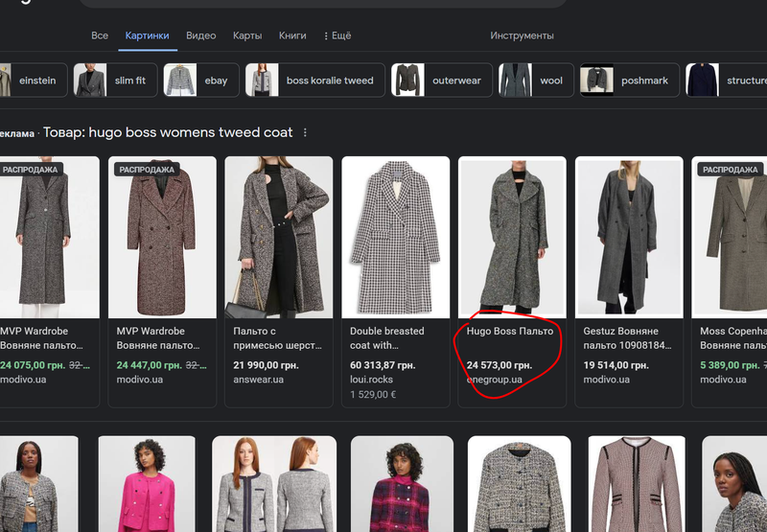Open the Hugo Boss Пальто product link
This screenshot has height=532, width=767.
tap(509, 332)
